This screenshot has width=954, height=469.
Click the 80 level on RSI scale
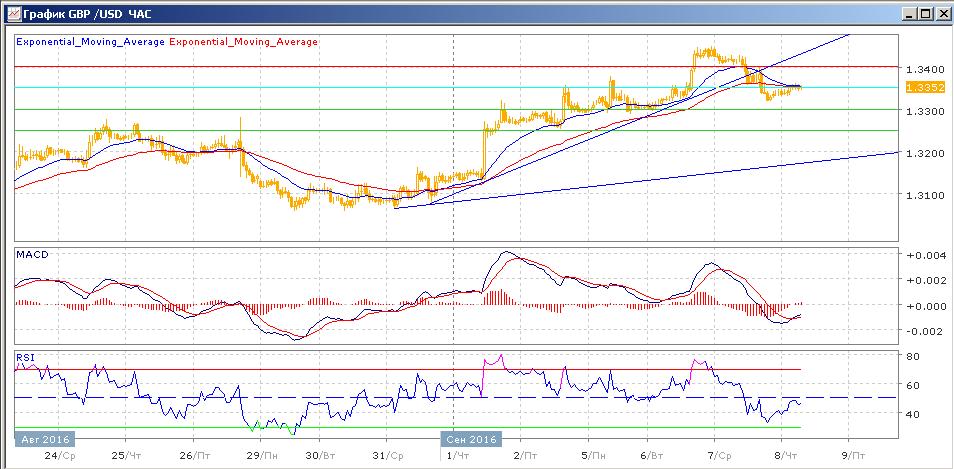click(x=913, y=356)
